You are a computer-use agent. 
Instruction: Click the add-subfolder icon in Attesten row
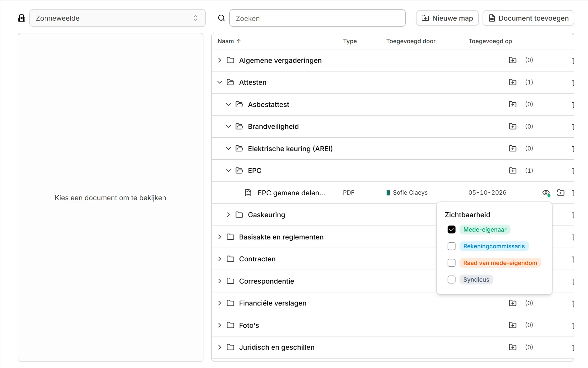tap(513, 82)
